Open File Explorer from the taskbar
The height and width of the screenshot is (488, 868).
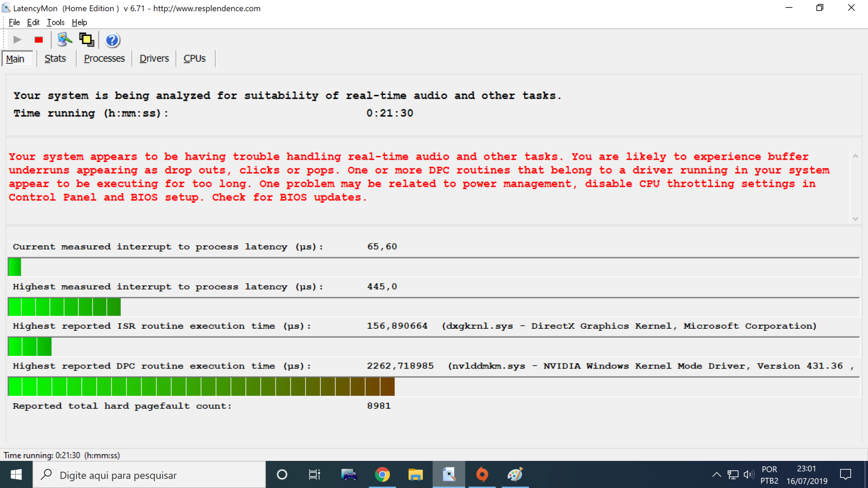pyautogui.click(x=415, y=475)
